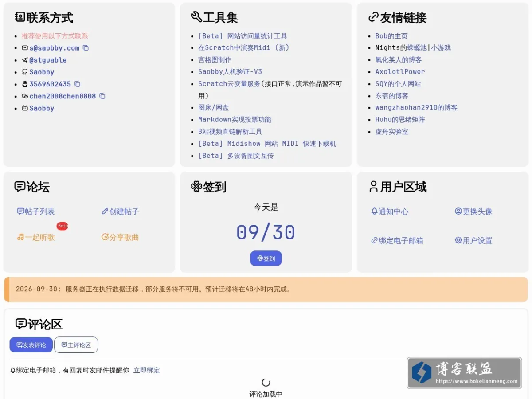Screen dimensions: 532x399
Task: Open B站视频直链解析工具
Action: point(230,132)
